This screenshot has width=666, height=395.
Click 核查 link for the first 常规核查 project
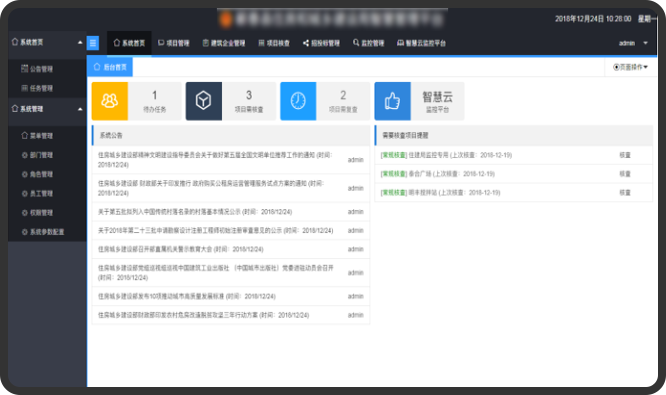coord(625,155)
